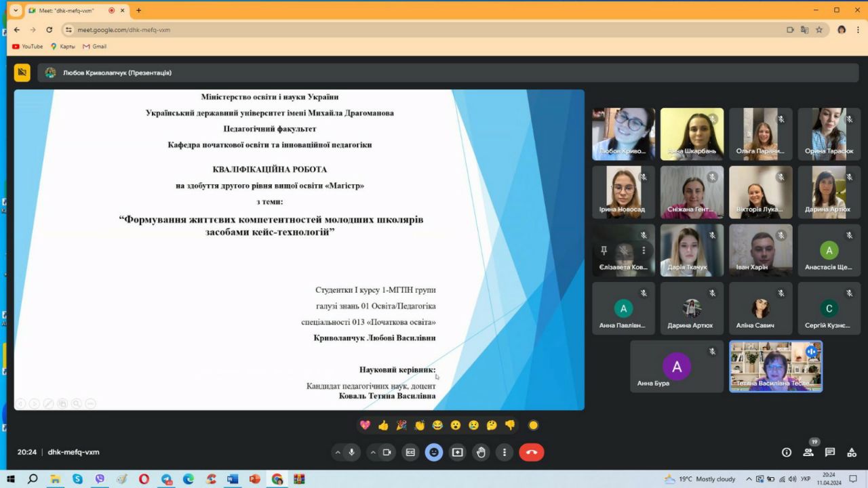The height and width of the screenshot is (488, 868).
Task: Open the YouTube bookmark
Action: coord(28,47)
